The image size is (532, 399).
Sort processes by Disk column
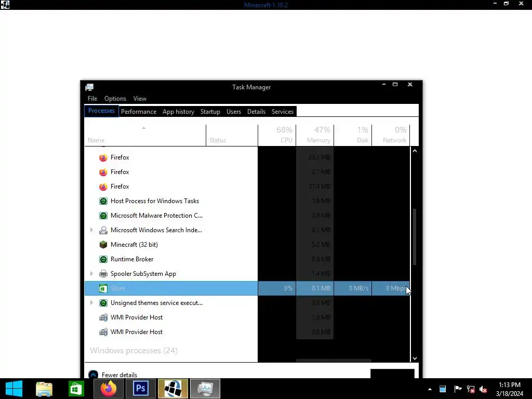pyautogui.click(x=353, y=136)
